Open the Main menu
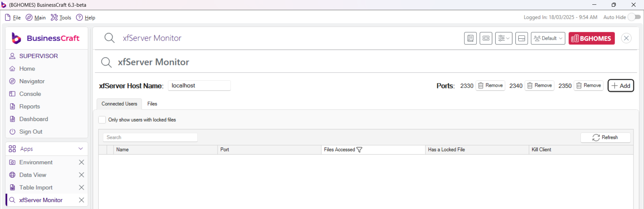This screenshot has height=209, width=644. coord(36,17)
